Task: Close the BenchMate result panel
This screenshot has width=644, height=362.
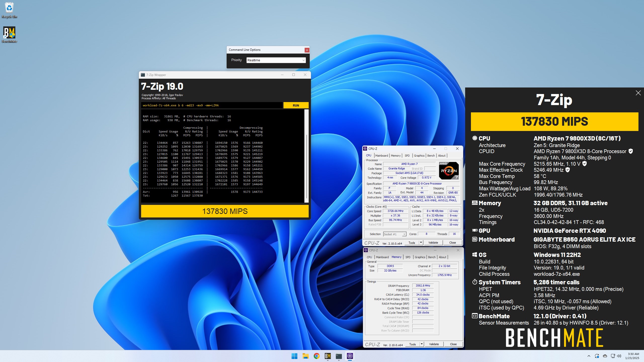Action: 638,93
